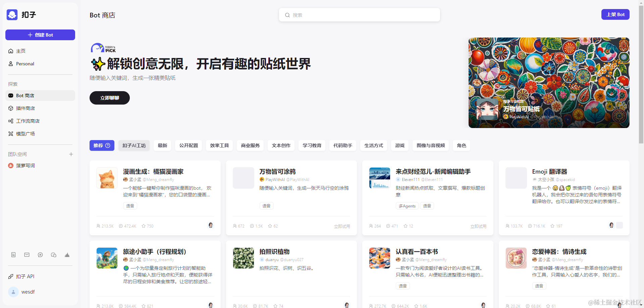The width and height of the screenshot is (644, 308).
Task: Select the 学习教育 tab
Action: pyautogui.click(x=312, y=145)
